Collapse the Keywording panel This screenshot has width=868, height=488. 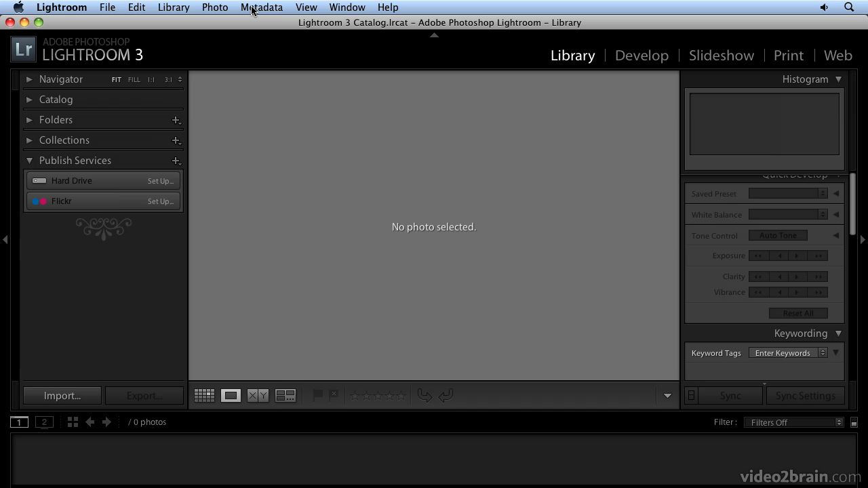(x=838, y=333)
